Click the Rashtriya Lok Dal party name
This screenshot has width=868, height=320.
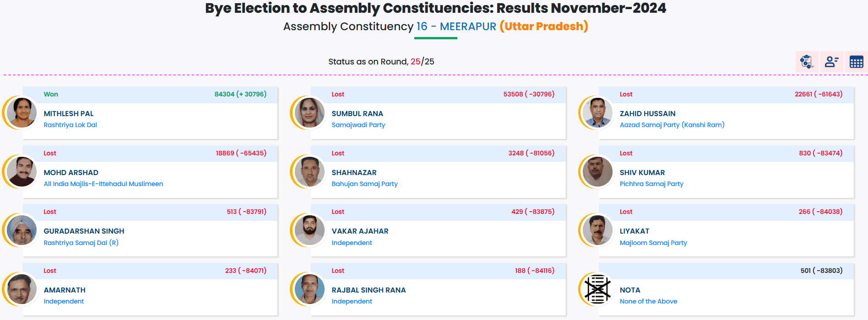point(70,125)
